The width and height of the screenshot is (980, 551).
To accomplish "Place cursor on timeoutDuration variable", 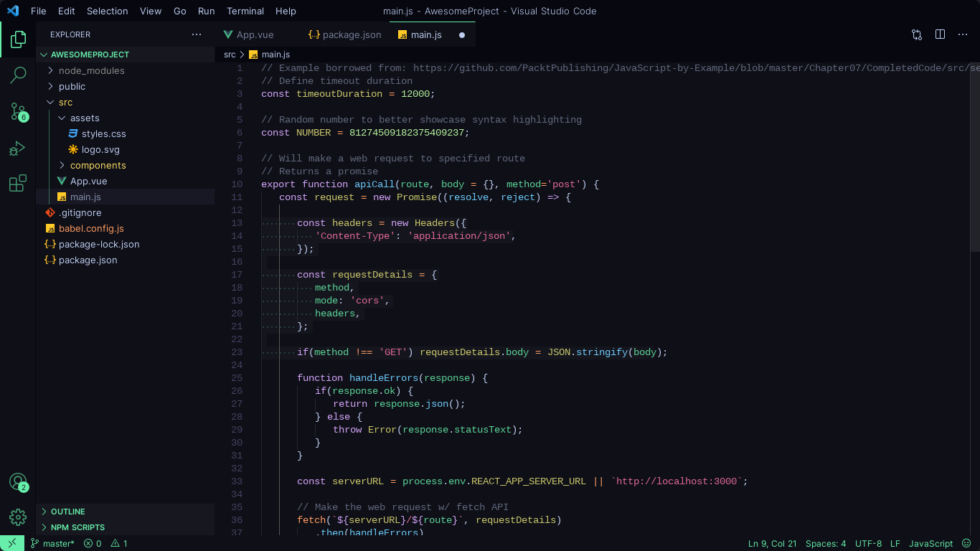I will click(x=340, y=94).
